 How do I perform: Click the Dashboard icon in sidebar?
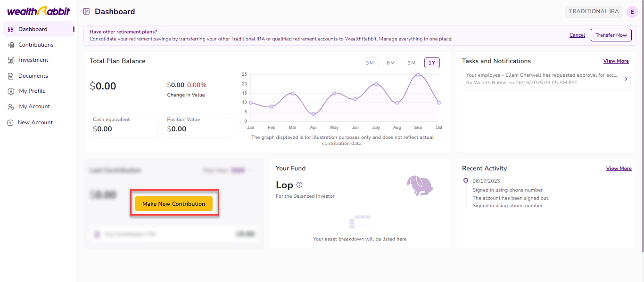(x=10, y=29)
